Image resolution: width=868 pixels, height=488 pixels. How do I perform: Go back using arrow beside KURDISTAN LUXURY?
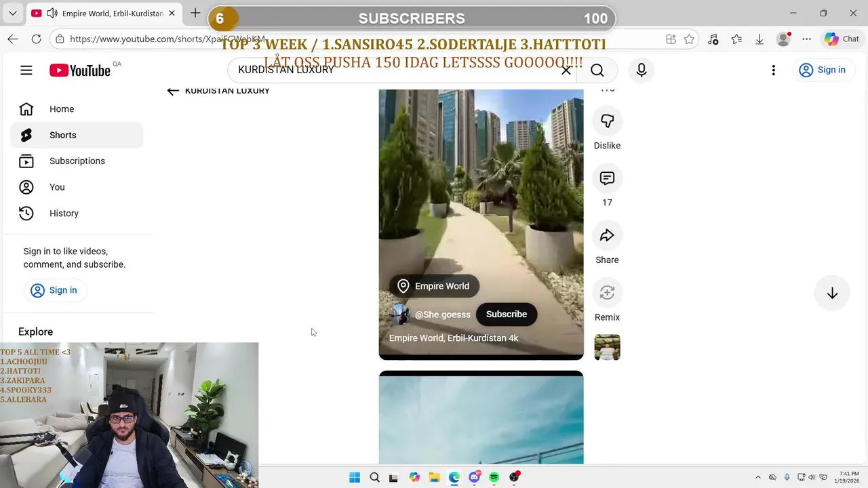pyautogui.click(x=173, y=91)
